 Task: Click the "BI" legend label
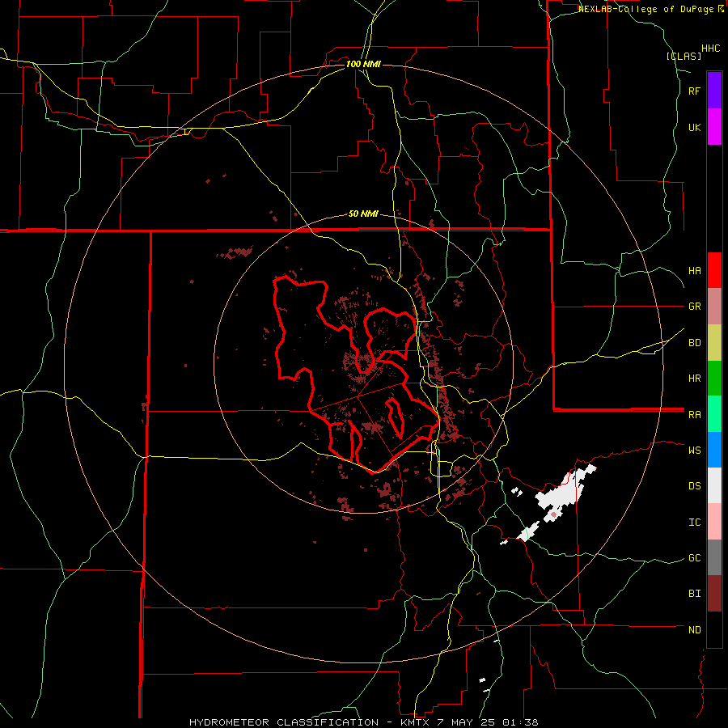pos(694,594)
